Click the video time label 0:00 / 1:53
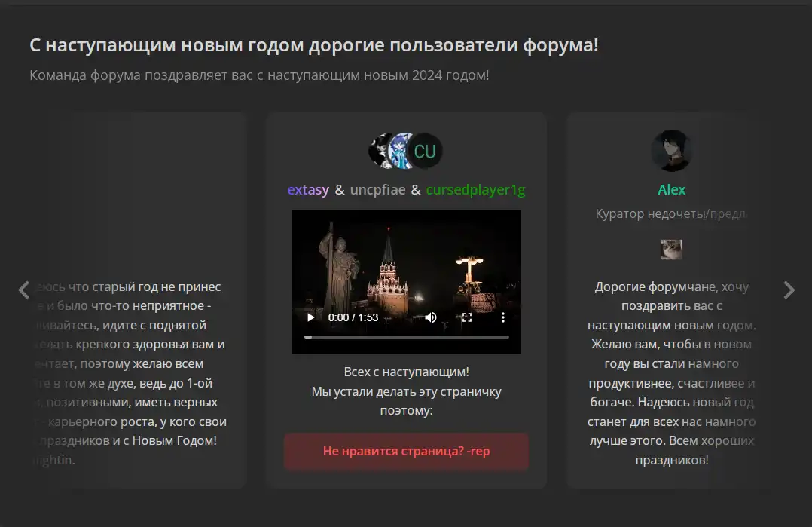The image size is (812, 527). [x=353, y=317]
